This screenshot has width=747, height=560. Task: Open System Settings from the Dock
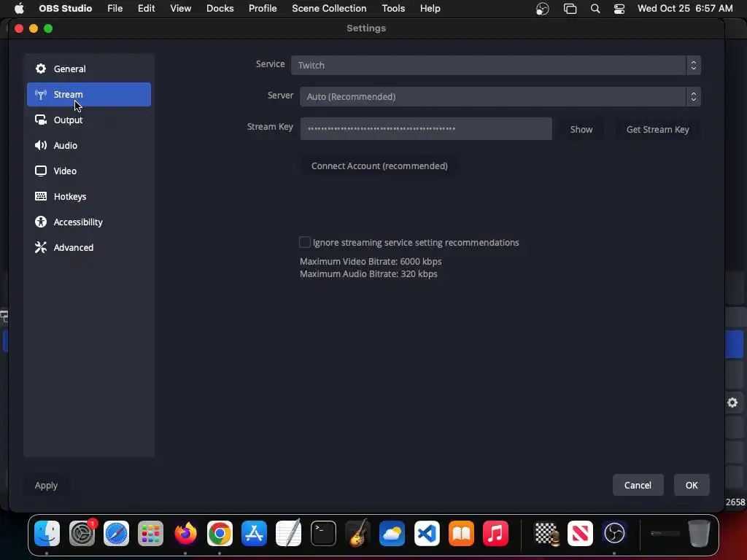pos(82,533)
